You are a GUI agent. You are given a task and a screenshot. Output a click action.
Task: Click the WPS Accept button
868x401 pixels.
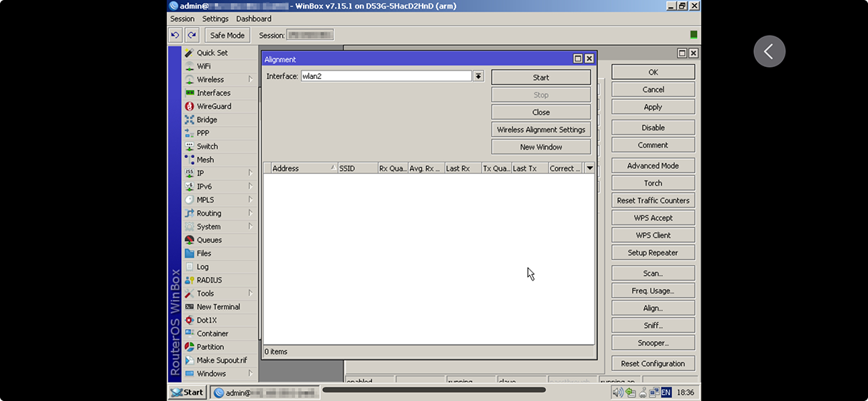pyautogui.click(x=653, y=218)
